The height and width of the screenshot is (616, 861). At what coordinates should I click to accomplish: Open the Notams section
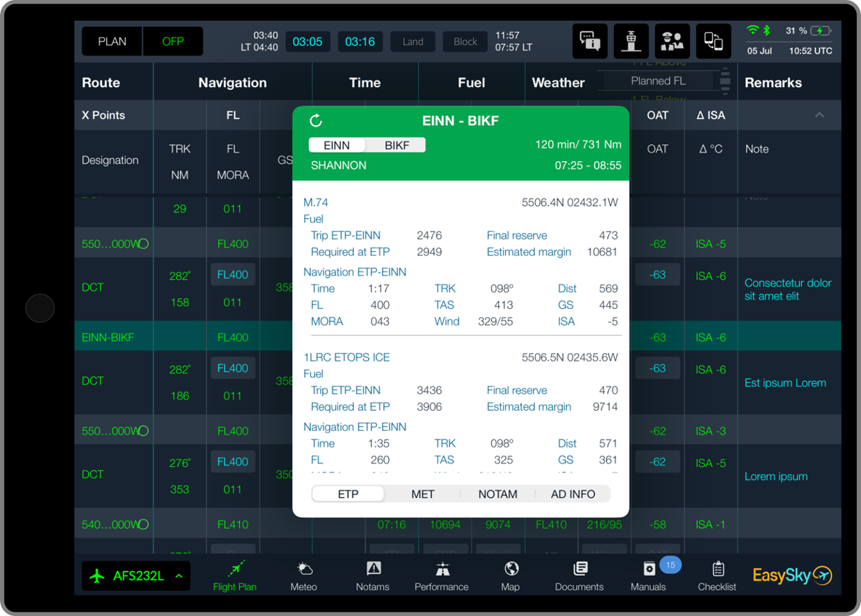(373, 576)
